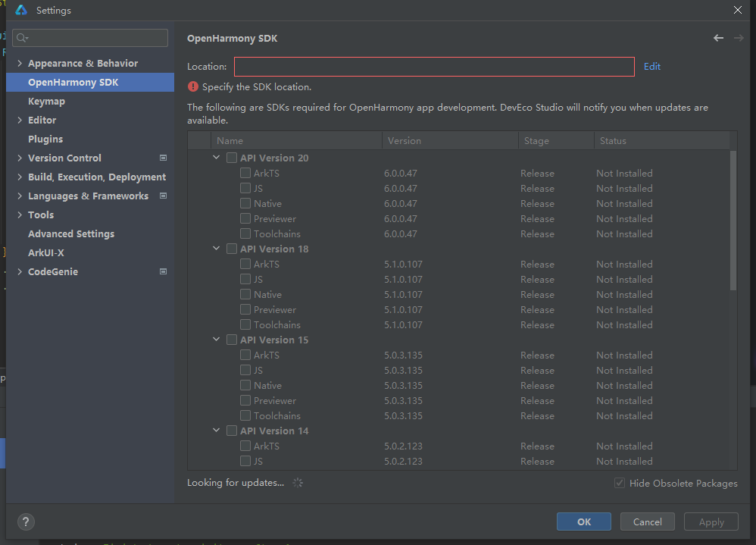
Task: Expand the Version Control section arrow
Action: (x=20, y=158)
